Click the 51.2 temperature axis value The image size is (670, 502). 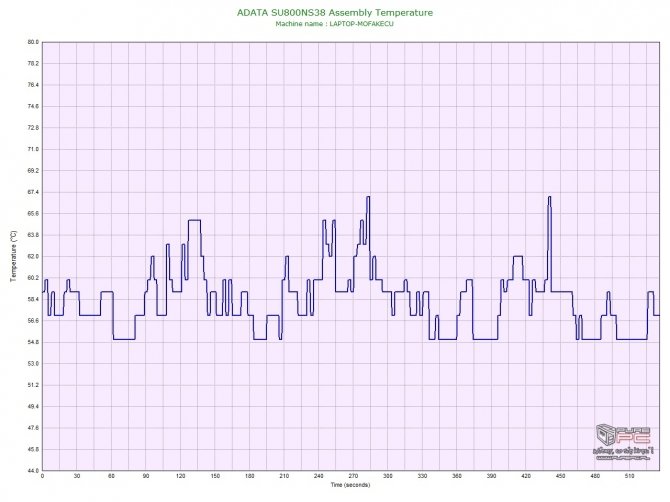click(x=33, y=385)
